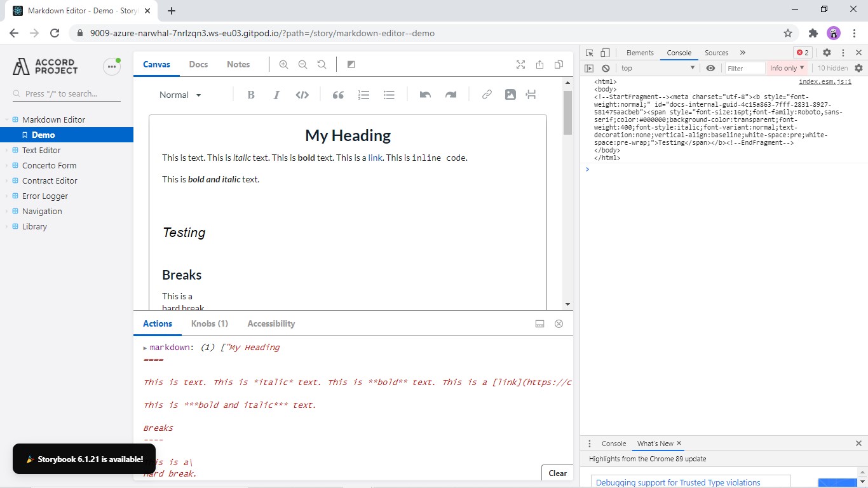This screenshot has height=488, width=868.
Task: Open fullscreen mode for the story
Action: pos(520,64)
